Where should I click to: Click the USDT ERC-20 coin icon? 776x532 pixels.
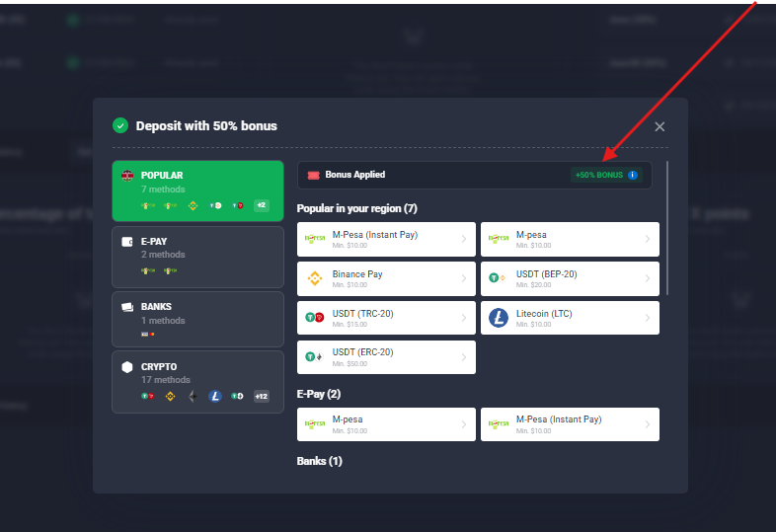314,357
